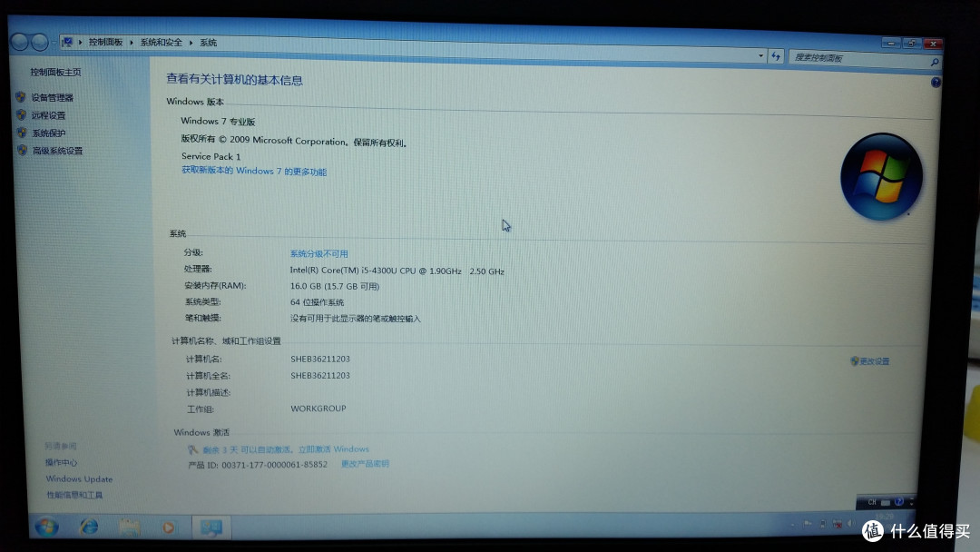Click keyboard icon on language bar

pyautogui.click(x=886, y=503)
